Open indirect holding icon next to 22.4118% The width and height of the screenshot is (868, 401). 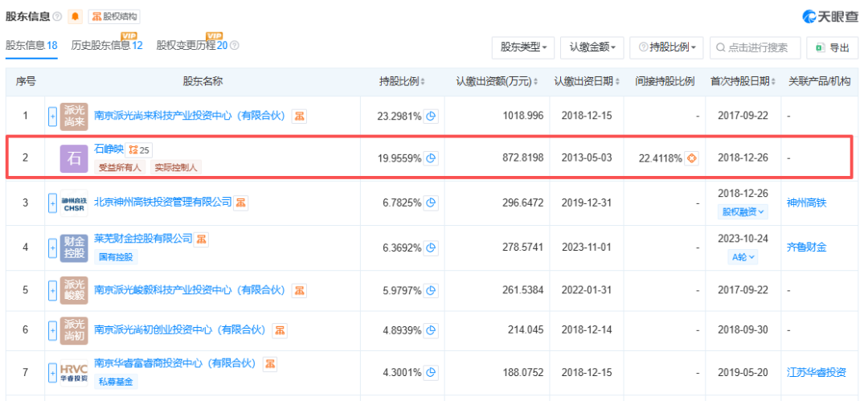pos(691,158)
